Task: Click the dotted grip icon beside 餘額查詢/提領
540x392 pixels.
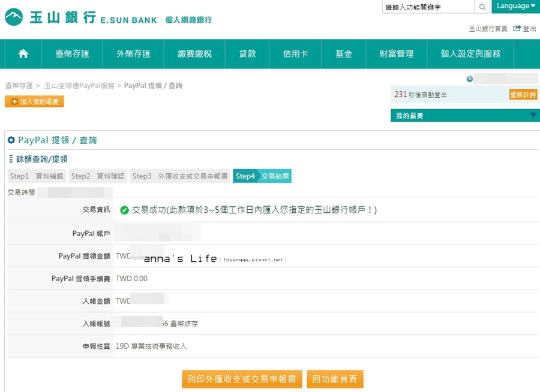Action: click(11, 159)
